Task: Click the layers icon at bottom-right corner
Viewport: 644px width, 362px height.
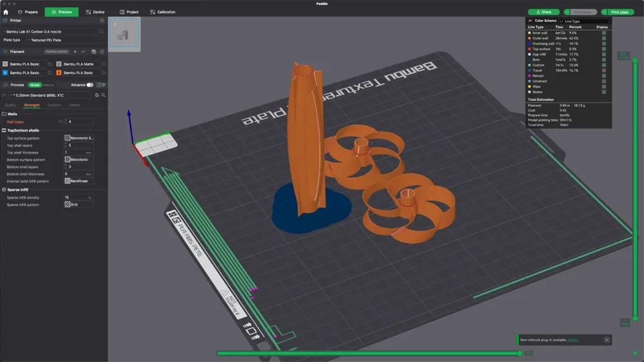Action: coord(635,352)
